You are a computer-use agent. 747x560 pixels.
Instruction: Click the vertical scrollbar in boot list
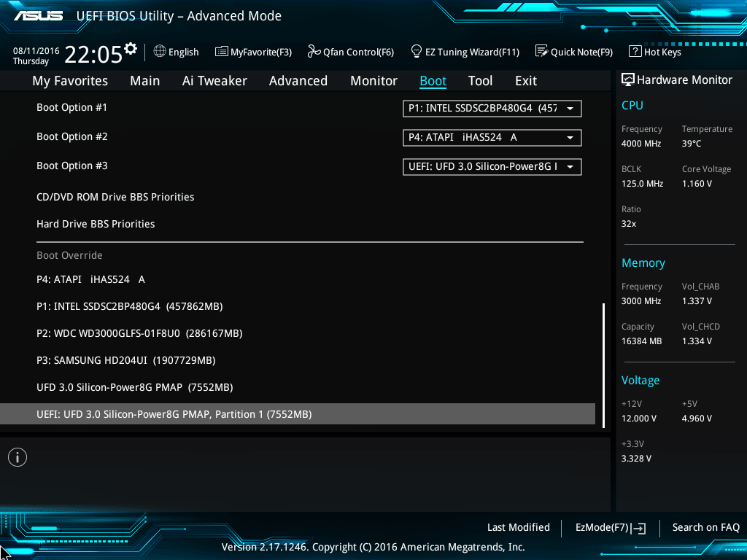(x=603, y=365)
